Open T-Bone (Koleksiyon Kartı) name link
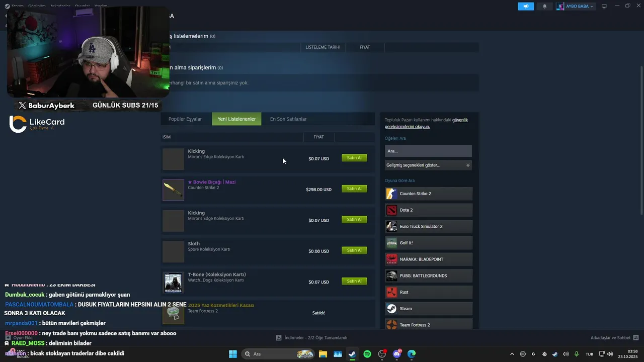 (217, 275)
